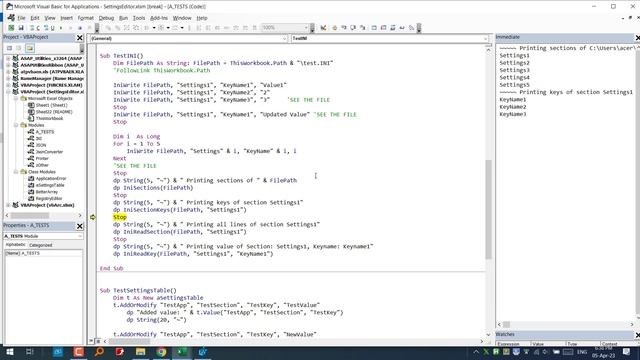Open the Run menu
Screen dimensions: 640x360
click(x=123, y=18)
